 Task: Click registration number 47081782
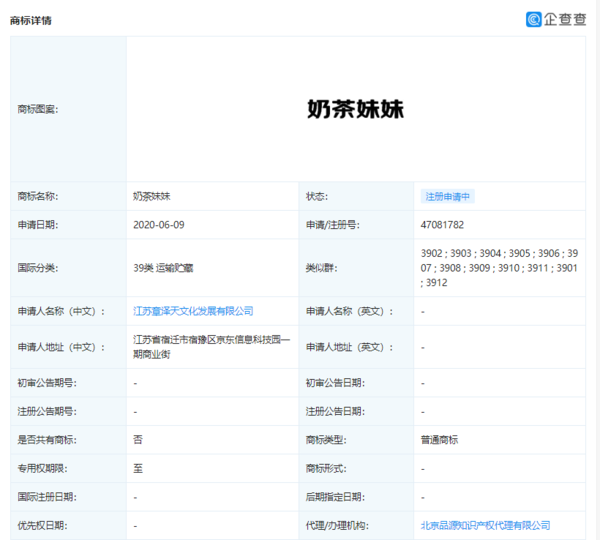pos(442,225)
